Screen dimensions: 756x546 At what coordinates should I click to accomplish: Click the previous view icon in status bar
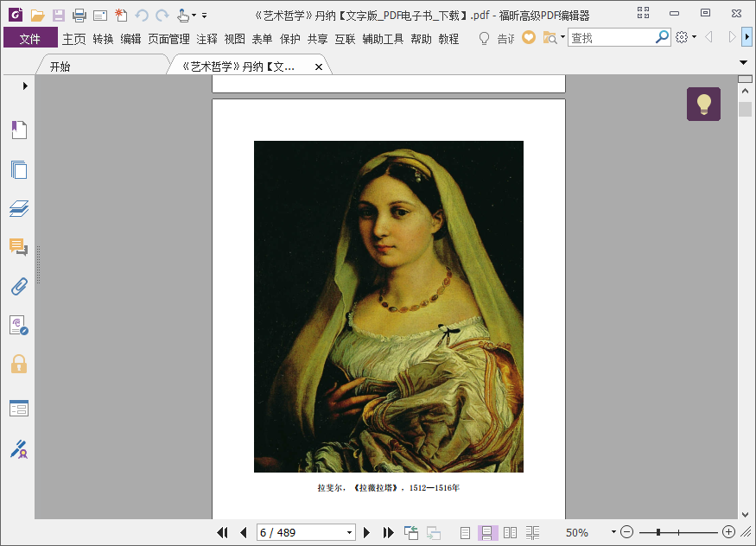click(411, 532)
